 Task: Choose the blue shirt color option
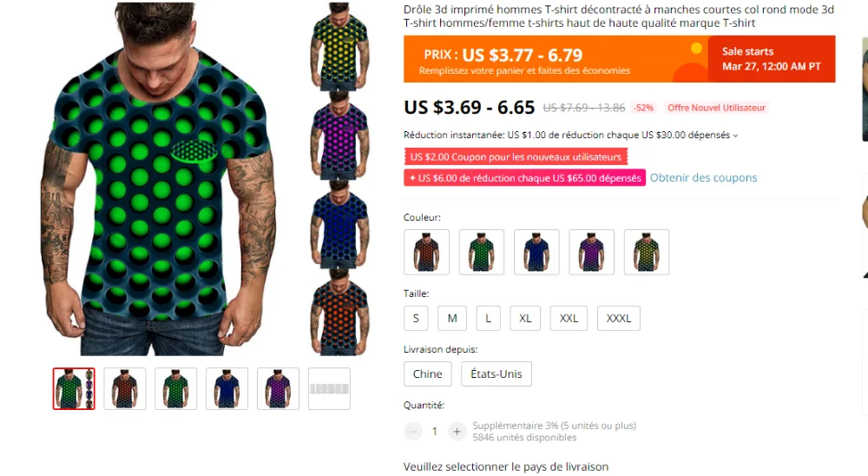(536, 252)
